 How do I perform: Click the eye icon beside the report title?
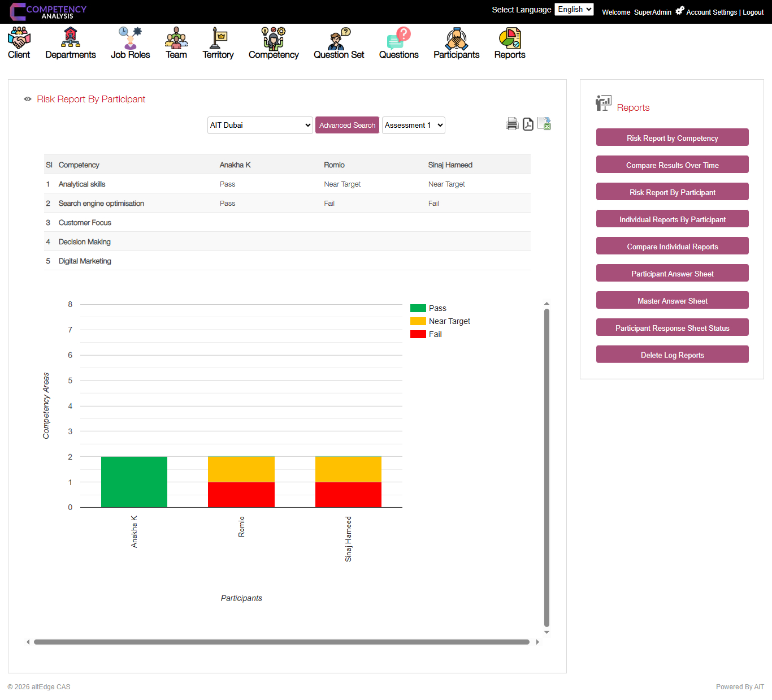[x=27, y=99]
